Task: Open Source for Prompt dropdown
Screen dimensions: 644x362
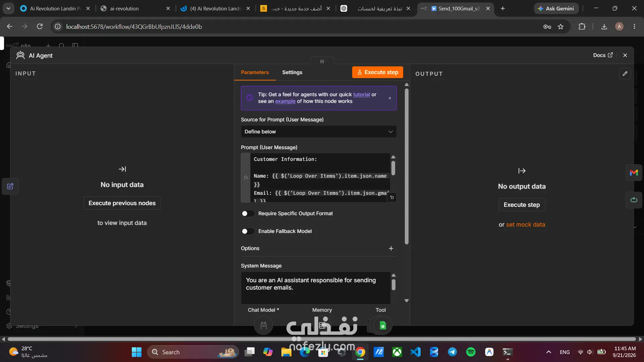Action: tap(318, 132)
